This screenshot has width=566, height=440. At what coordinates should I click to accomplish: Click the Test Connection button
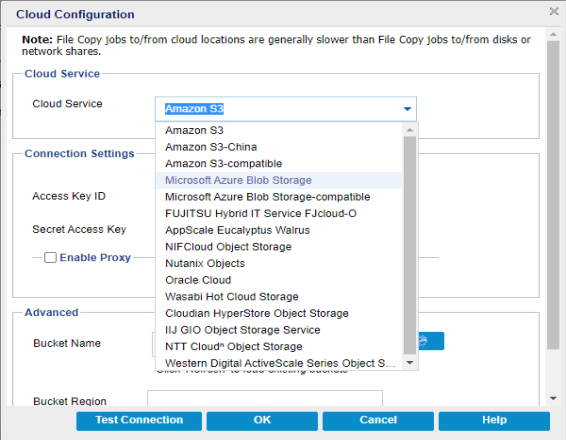pyautogui.click(x=139, y=421)
